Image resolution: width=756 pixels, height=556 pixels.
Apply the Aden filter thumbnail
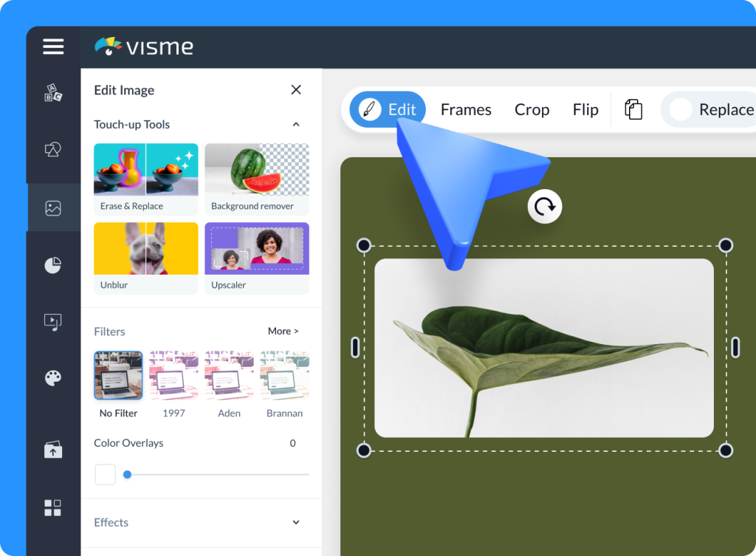point(229,375)
